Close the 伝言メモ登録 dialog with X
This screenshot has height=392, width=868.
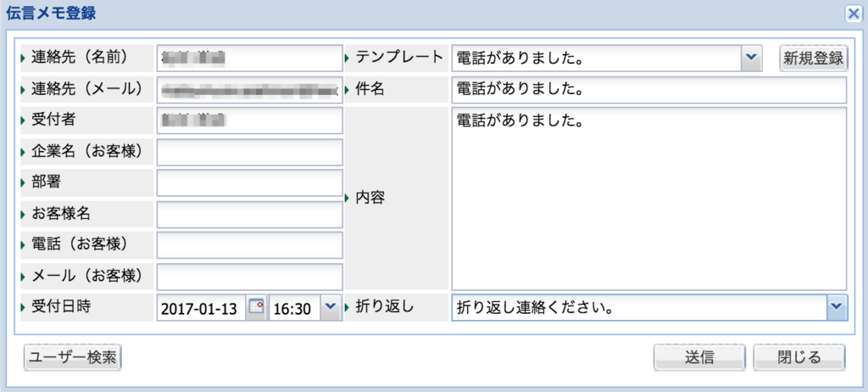tap(853, 14)
